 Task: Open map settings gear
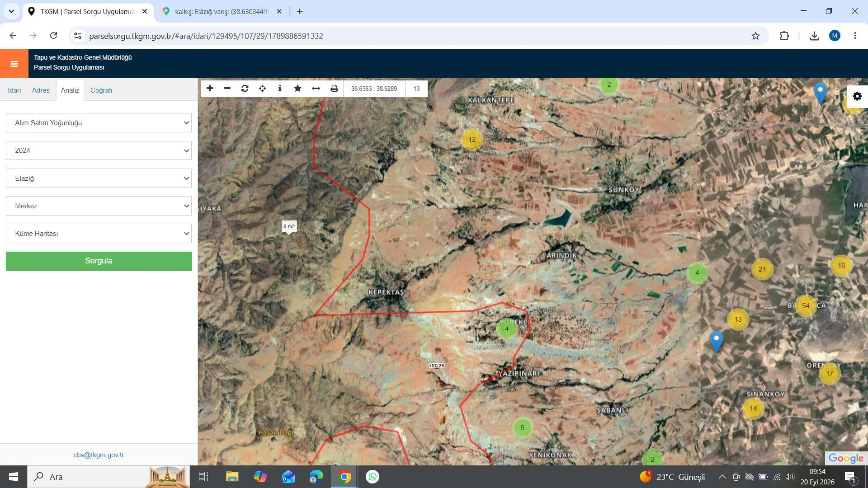(857, 96)
